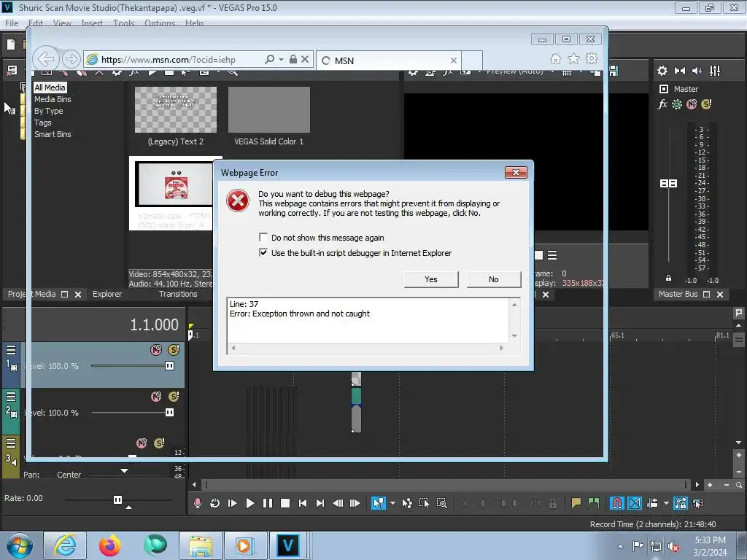
Task: Select the Zoom Edit tool
Action: pos(441,503)
